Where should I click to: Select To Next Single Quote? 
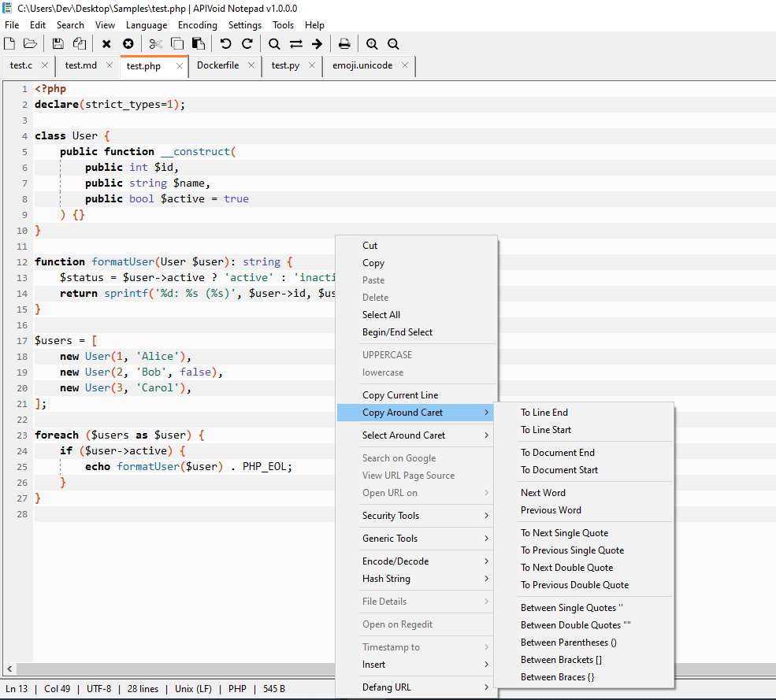pyautogui.click(x=584, y=533)
